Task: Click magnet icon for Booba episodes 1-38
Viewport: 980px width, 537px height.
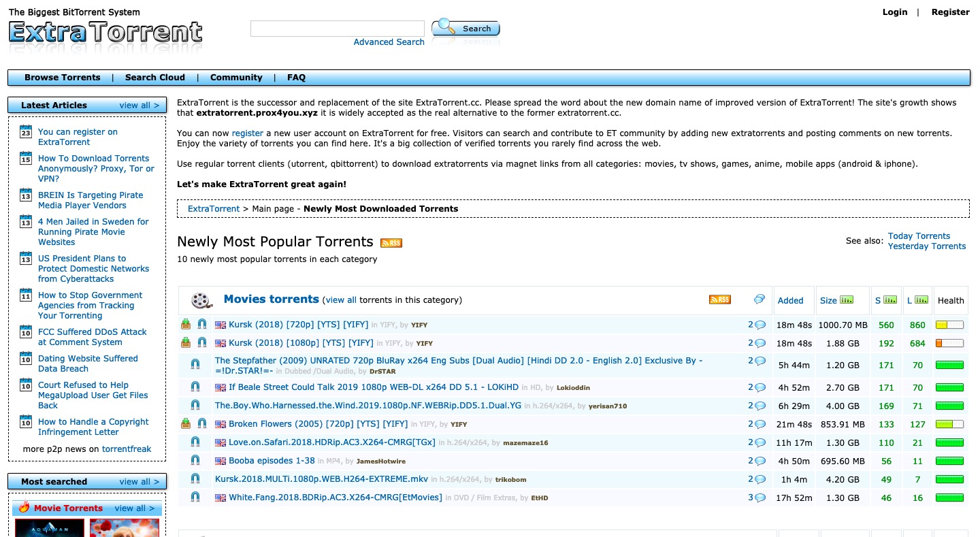Action: pyautogui.click(x=195, y=461)
